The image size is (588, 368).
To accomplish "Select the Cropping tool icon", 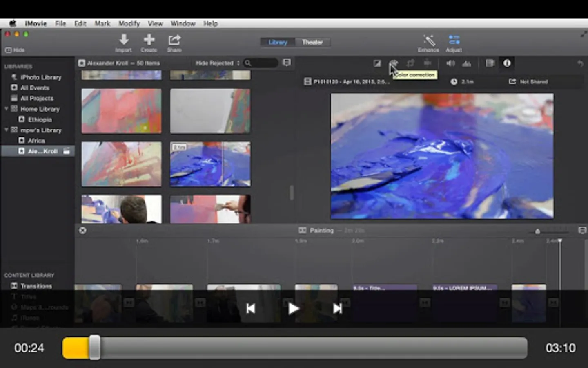I will point(410,63).
